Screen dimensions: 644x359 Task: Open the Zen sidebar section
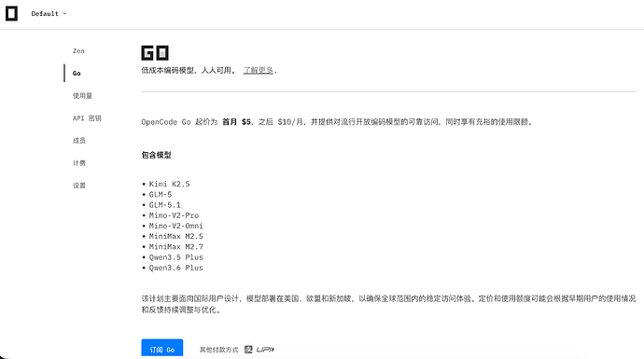pos(78,51)
